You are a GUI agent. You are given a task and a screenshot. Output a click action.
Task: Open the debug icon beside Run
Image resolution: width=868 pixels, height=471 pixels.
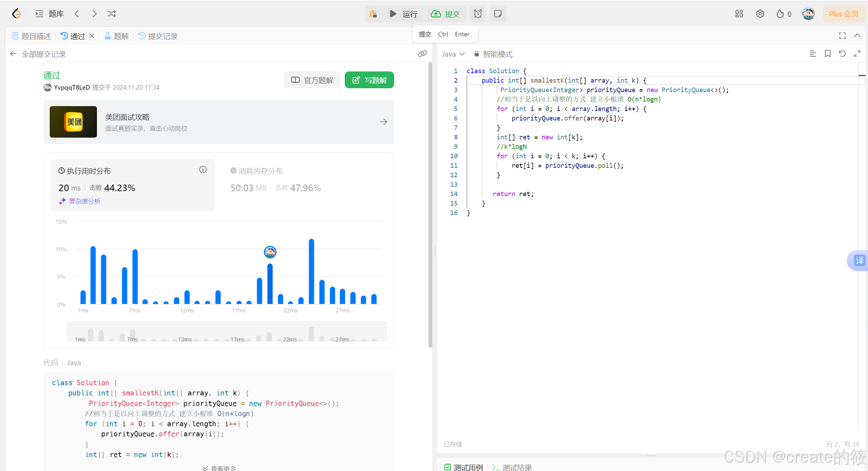coord(373,14)
